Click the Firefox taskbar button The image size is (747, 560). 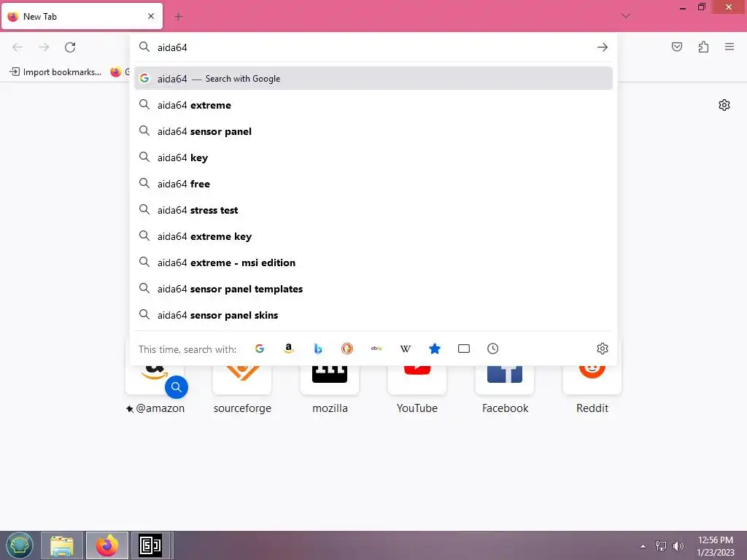(107, 545)
